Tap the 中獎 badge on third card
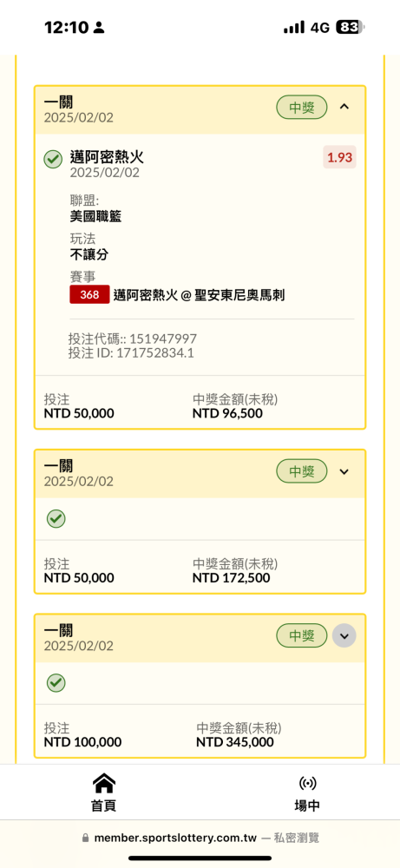The width and height of the screenshot is (400, 868). [x=302, y=635]
